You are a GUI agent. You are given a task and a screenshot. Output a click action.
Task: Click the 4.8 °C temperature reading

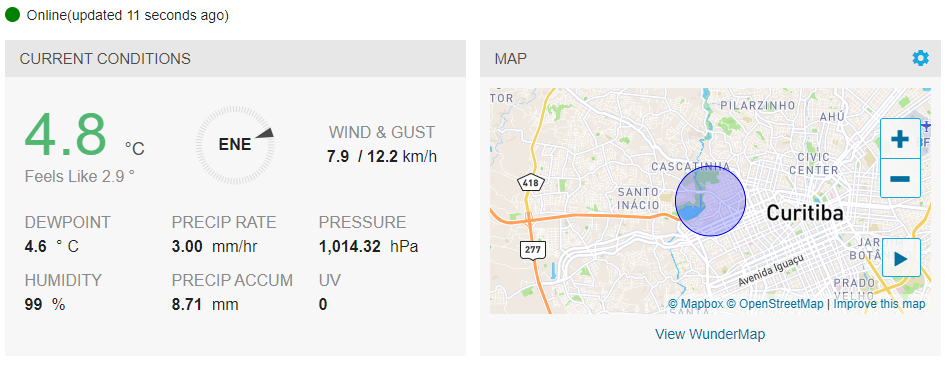tap(84, 136)
